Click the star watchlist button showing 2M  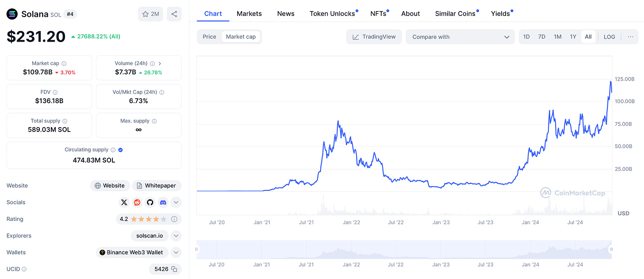(150, 14)
